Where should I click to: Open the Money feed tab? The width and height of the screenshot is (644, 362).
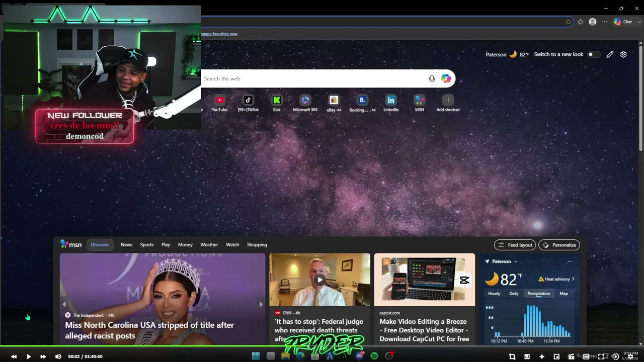click(185, 245)
